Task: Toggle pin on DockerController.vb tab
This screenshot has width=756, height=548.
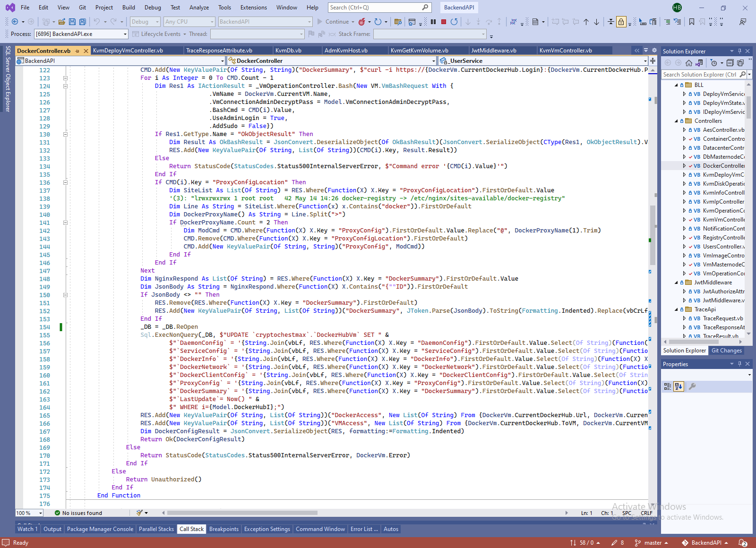Action: click(x=77, y=51)
